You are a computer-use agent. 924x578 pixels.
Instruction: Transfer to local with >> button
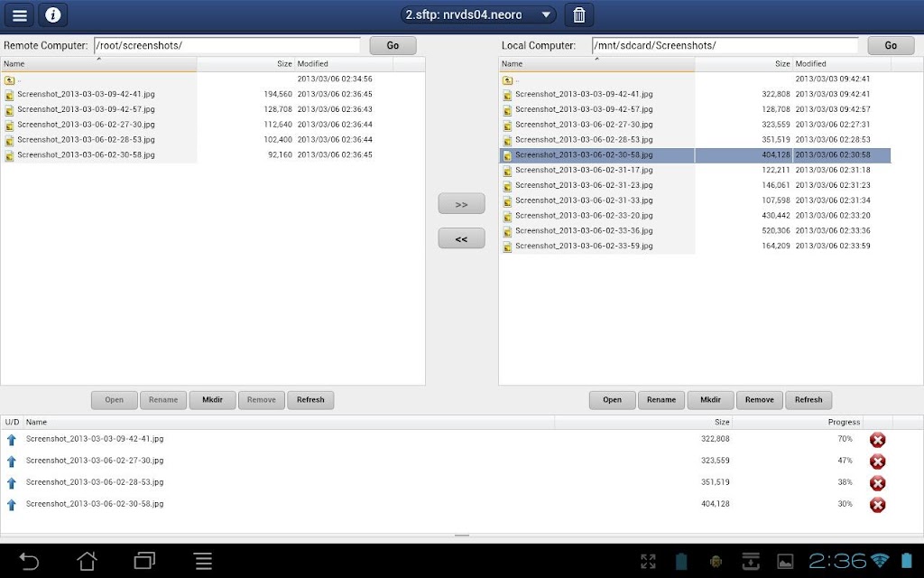tap(461, 204)
